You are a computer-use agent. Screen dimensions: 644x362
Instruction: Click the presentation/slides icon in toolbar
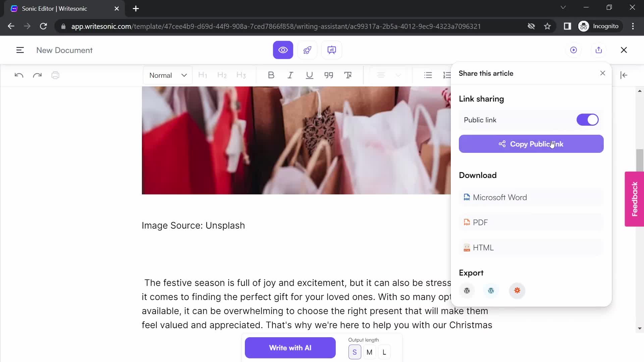tap(332, 50)
